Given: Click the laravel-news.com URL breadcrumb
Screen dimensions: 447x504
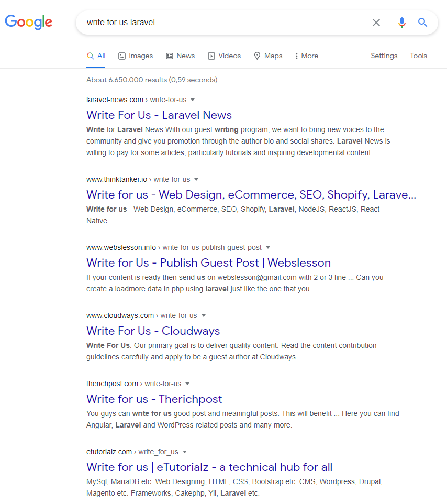Looking at the screenshot, I should pyautogui.click(x=137, y=100).
